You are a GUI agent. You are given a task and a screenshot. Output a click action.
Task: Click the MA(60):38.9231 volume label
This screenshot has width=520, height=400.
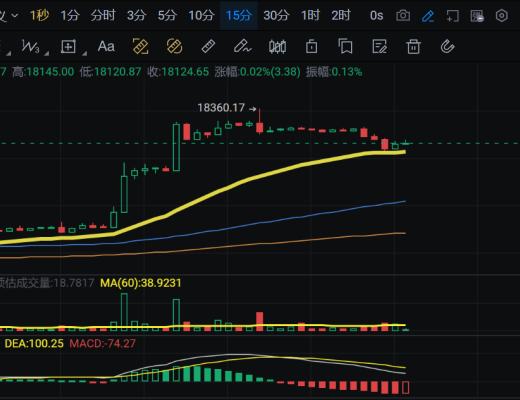(141, 283)
